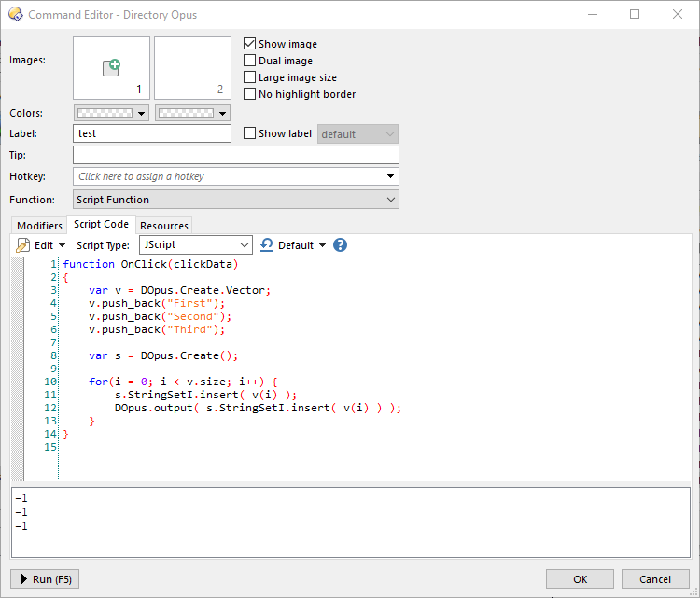Tick the No highlight border checkbox
The width and height of the screenshot is (700, 598).
250,94
